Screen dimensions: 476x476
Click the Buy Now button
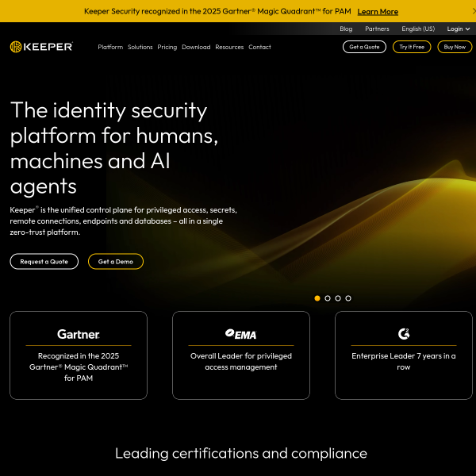(455, 47)
